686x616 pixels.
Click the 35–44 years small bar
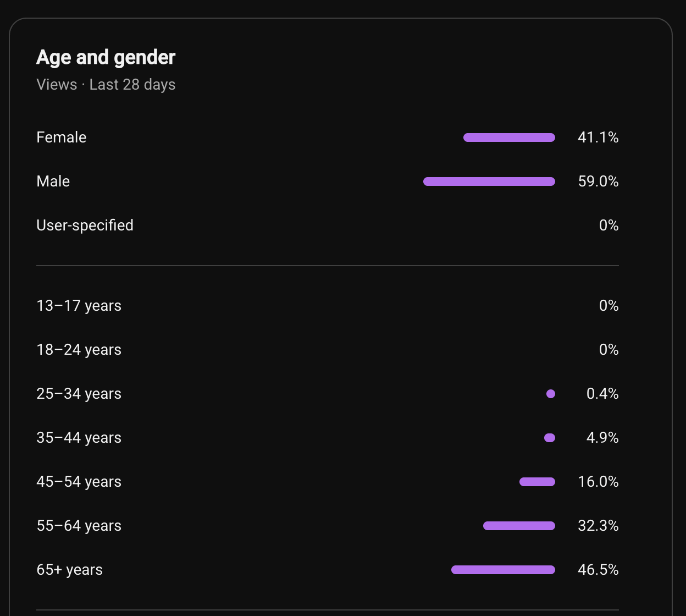(x=550, y=438)
